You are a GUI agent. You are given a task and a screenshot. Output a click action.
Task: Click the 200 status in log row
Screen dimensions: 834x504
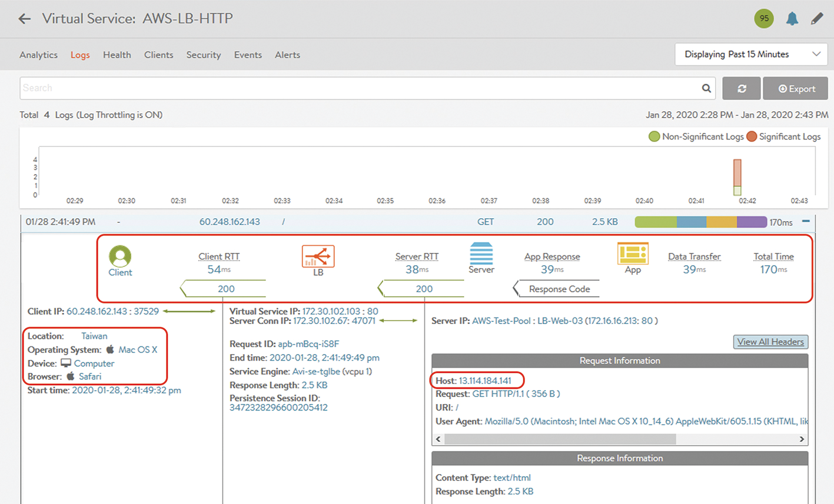[545, 222]
